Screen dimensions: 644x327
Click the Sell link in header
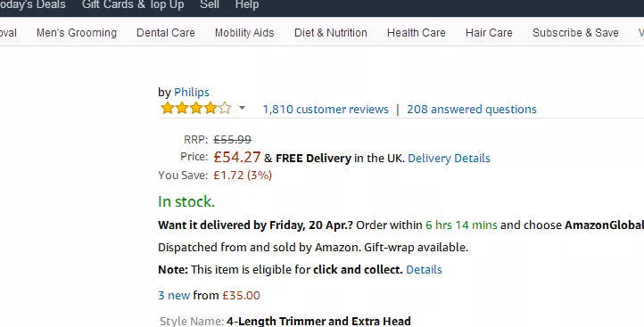coord(210,5)
